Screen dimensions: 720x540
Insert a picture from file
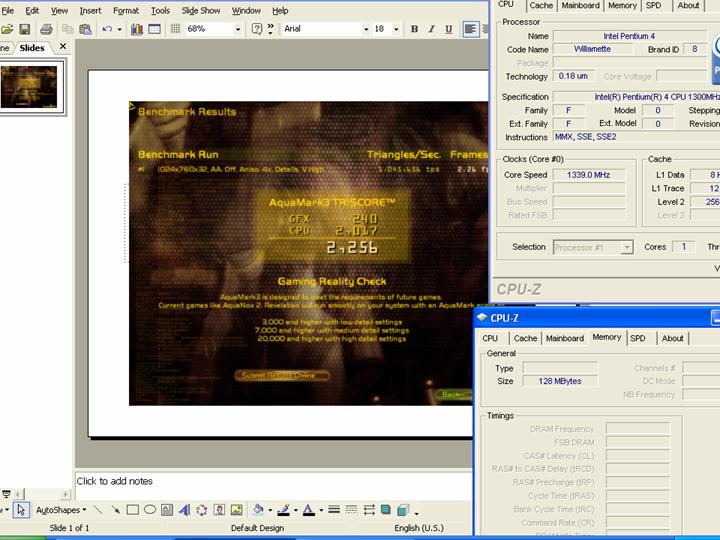[236, 510]
